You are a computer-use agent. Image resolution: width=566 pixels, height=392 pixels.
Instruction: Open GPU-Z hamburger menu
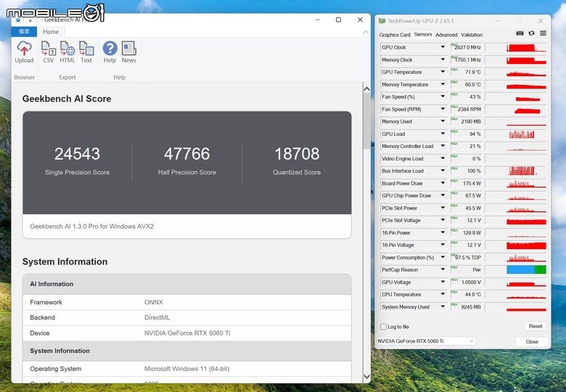[x=543, y=33]
